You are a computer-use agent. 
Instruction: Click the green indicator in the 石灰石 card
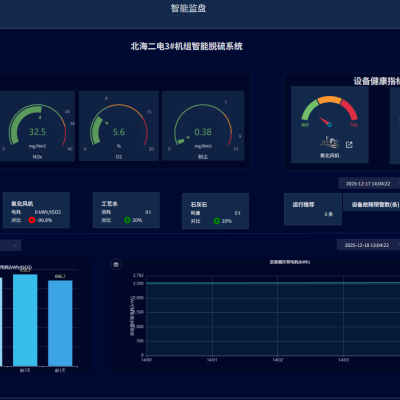coord(217,221)
